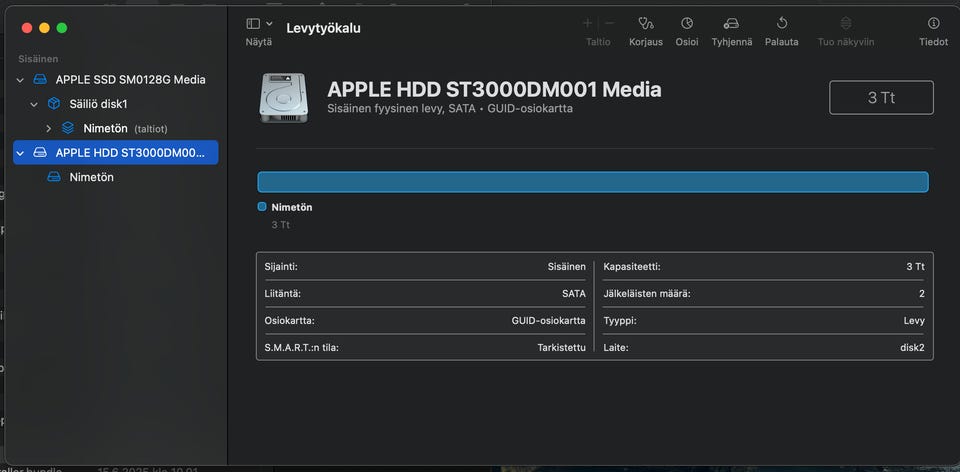The height and width of the screenshot is (472, 960).
Task: Select APPLE SSD SM0128G Media in sidebar
Action: pos(130,80)
